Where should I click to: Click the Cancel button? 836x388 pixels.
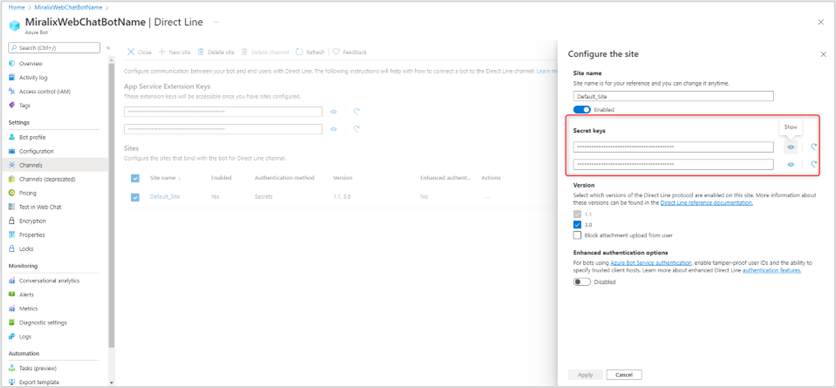point(624,375)
